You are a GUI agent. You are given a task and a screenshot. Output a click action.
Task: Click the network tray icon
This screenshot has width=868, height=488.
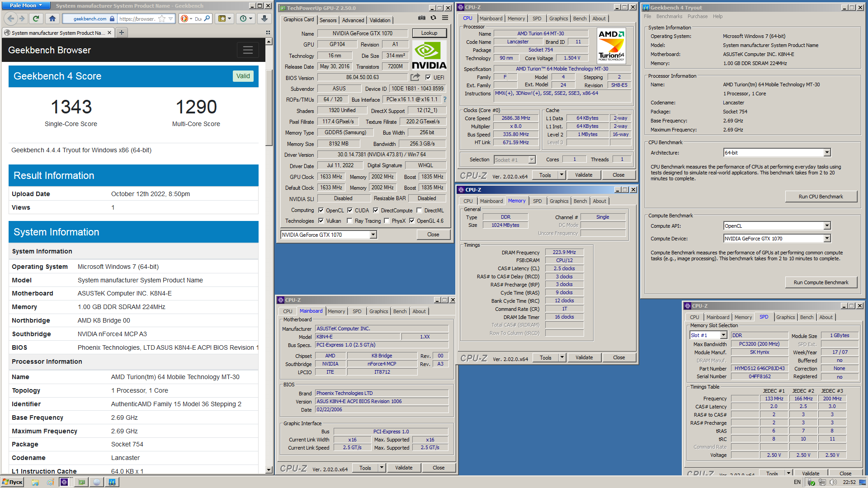click(822, 482)
